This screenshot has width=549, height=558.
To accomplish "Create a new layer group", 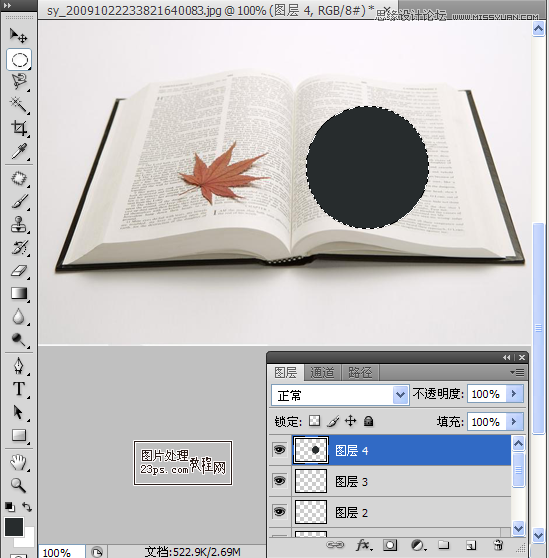I will coord(443,545).
